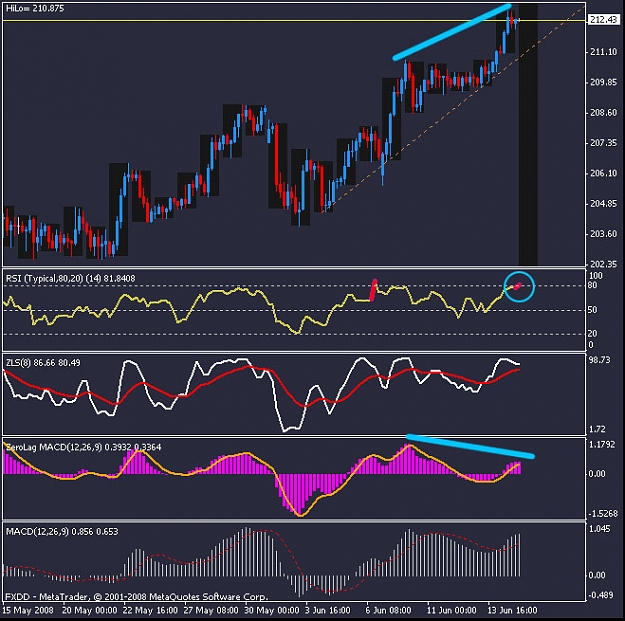The image size is (625, 621).
Task: Click the ZLS scale minimum 1.72
Action: [597, 430]
